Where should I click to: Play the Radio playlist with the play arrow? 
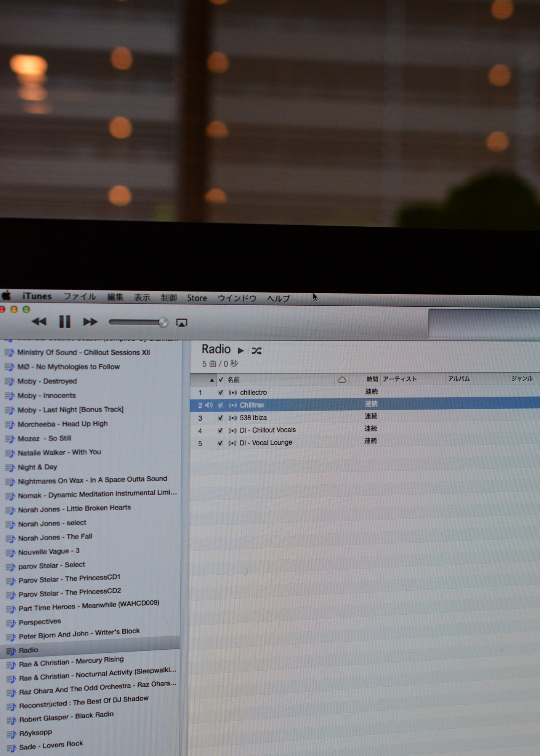pyautogui.click(x=240, y=350)
